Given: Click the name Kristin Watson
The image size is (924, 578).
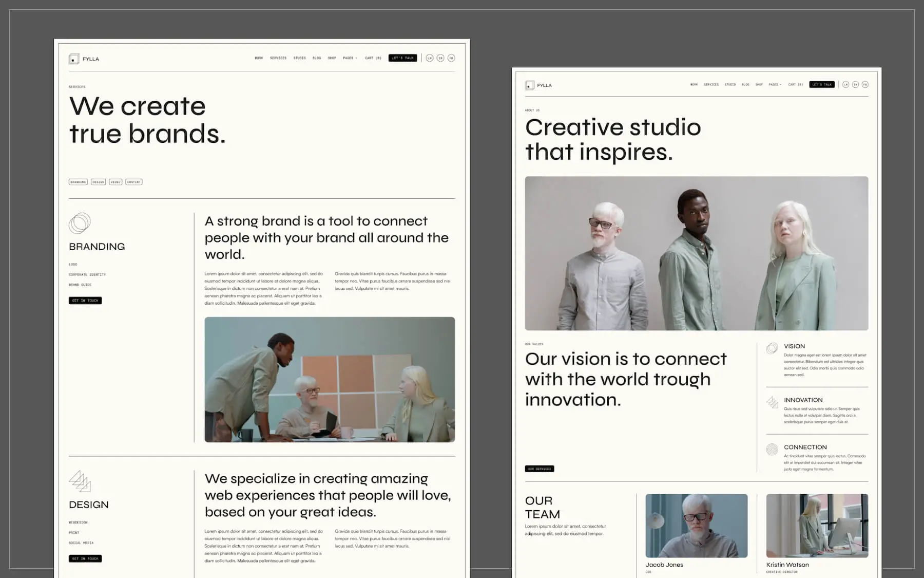Looking at the screenshot, I should (x=787, y=565).
